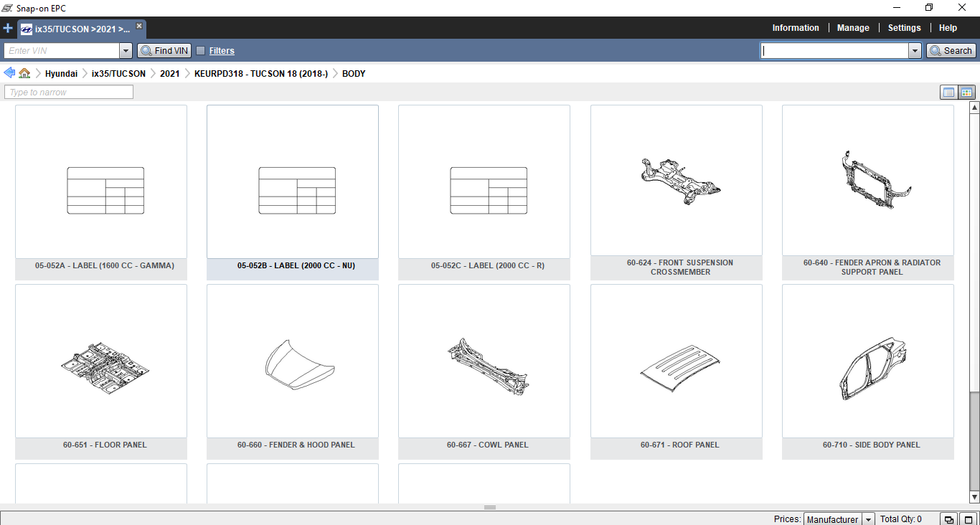
Task: Click the plus icon to add new tab
Action: tap(8, 29)
